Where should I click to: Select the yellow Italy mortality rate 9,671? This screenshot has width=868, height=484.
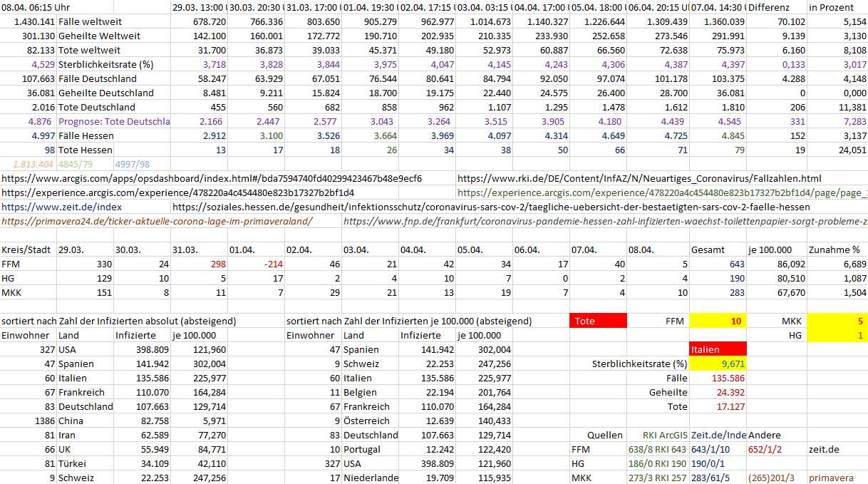(719, 364)
